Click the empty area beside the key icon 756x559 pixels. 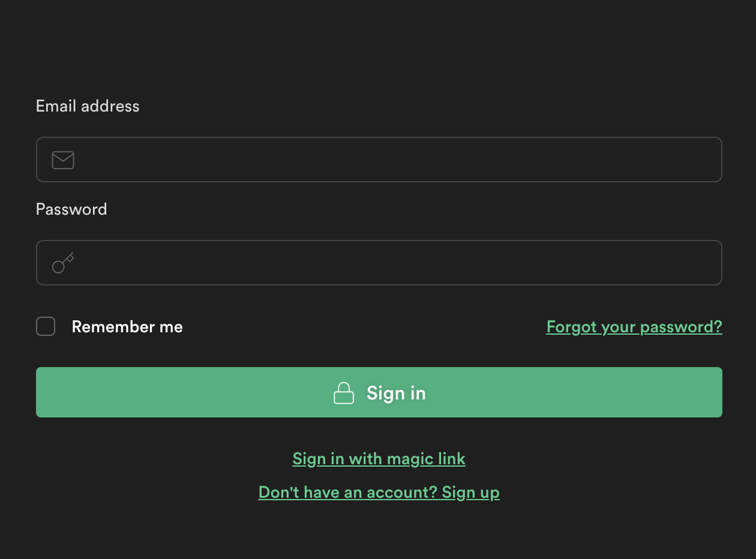point(396,263)
